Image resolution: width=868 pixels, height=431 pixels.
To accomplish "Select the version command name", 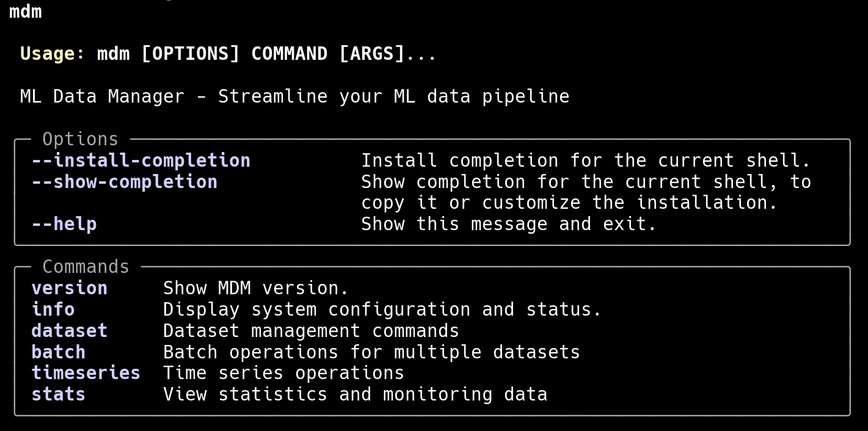I will [x=69, y=288].
